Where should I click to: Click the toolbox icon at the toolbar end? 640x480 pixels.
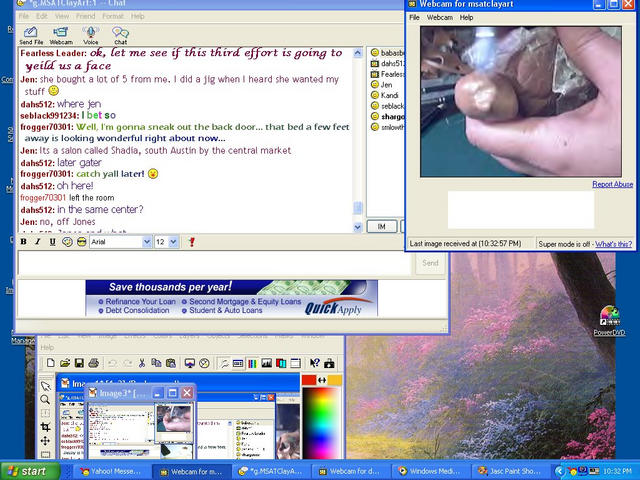pyautogui.click(x=329, y=363)
